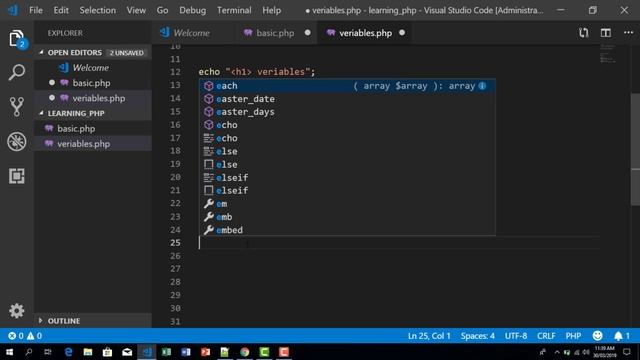Open the Debug view in activity bar

pos(16,142)
